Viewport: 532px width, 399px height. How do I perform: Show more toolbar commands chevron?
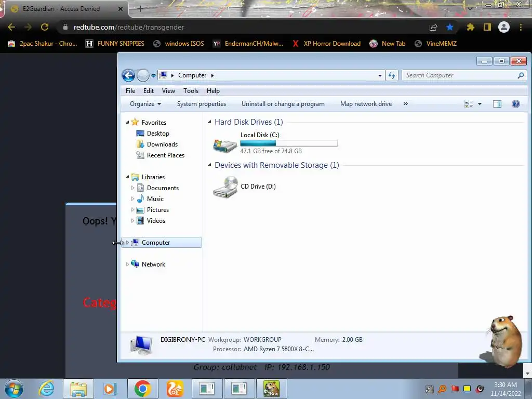point(405,104)
